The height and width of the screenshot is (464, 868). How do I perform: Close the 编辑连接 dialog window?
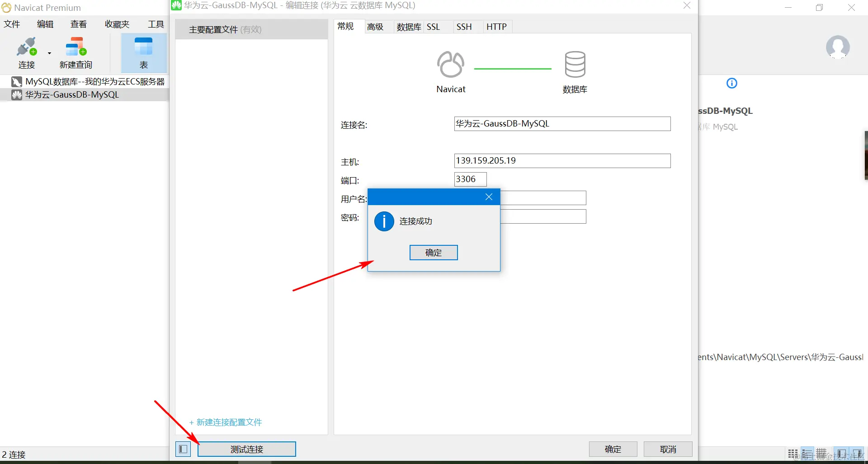(x=687, y=5)
